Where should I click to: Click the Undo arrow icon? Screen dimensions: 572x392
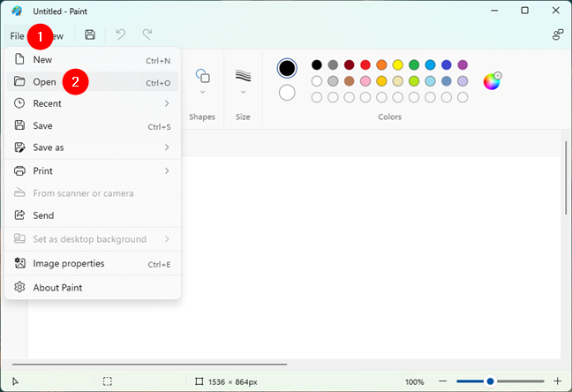coord(121,34)
